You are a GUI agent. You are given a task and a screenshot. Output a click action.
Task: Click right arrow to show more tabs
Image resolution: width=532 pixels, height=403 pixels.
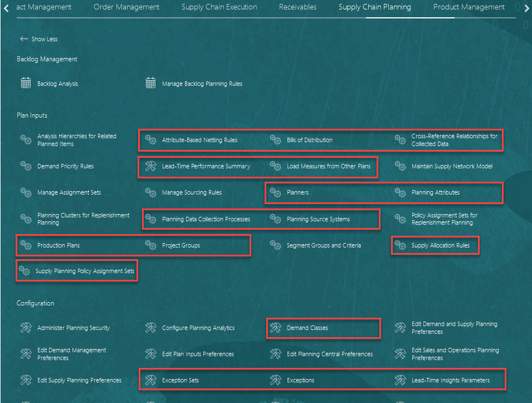[x=526, y=8]
